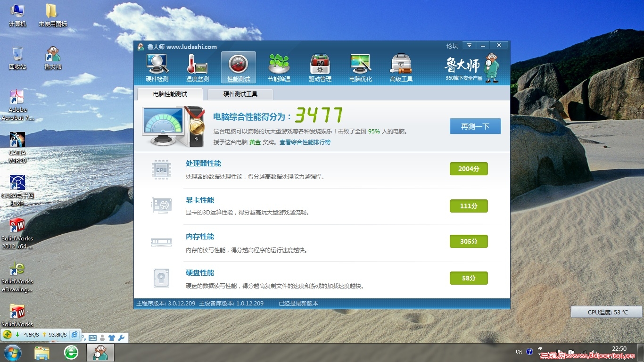
Task: Select the SolidWorks 2012 x64 desktop shortcut
Action: coord(17,234)
